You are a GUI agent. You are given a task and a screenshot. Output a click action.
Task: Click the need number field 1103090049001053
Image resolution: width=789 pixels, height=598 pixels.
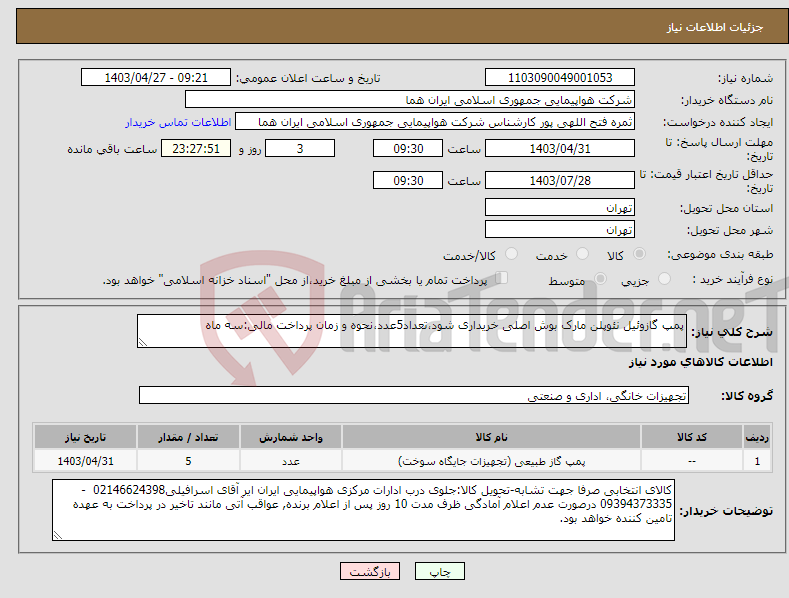click(x=560, y=78)
